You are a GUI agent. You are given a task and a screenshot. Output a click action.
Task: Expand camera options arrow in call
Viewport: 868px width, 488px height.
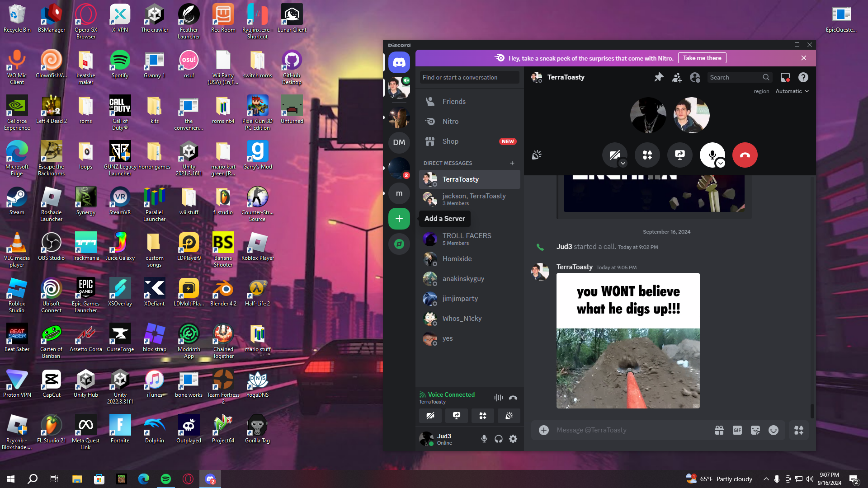click(x=623, y=163)
